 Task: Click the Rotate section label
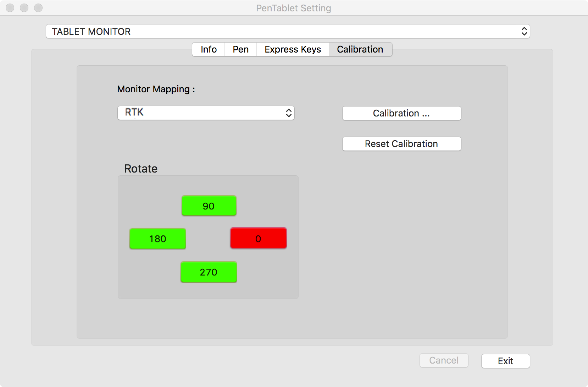pyautogui.click(x=141, y=169)
